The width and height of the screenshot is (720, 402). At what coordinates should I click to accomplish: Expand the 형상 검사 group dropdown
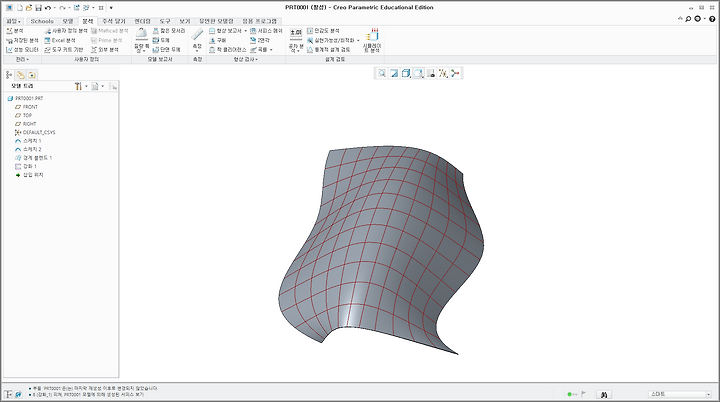(246, 59)
